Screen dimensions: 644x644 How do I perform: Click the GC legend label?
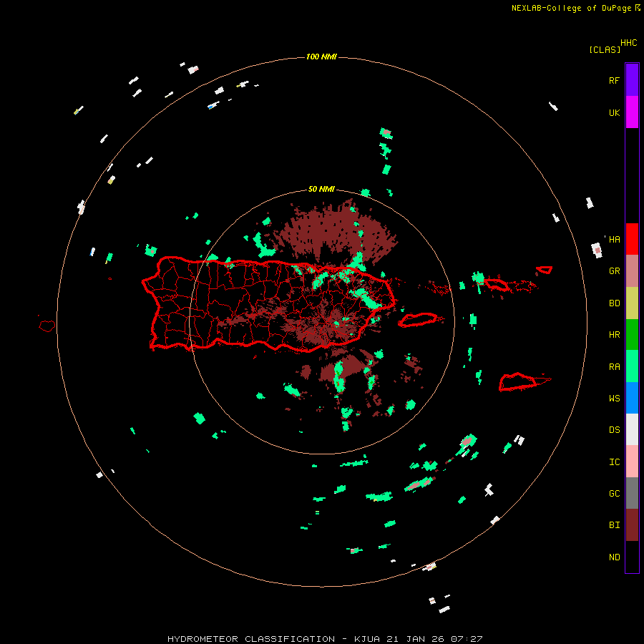[x=614, y=494]
